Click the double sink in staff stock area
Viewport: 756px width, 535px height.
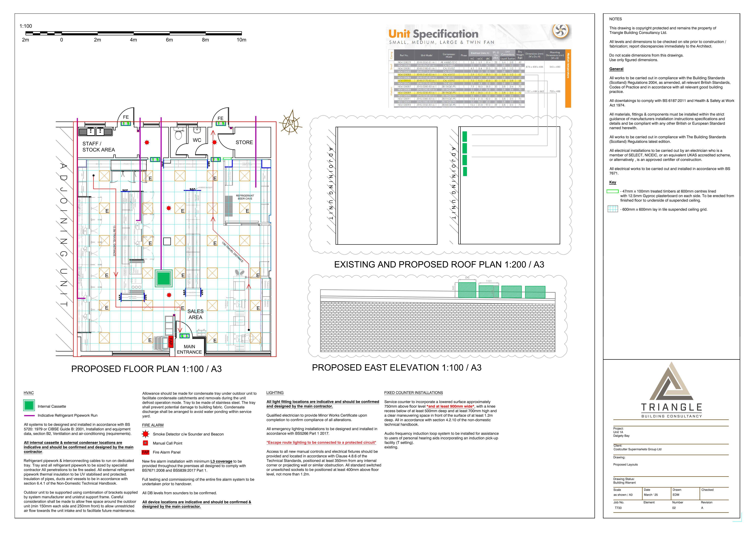95,132
